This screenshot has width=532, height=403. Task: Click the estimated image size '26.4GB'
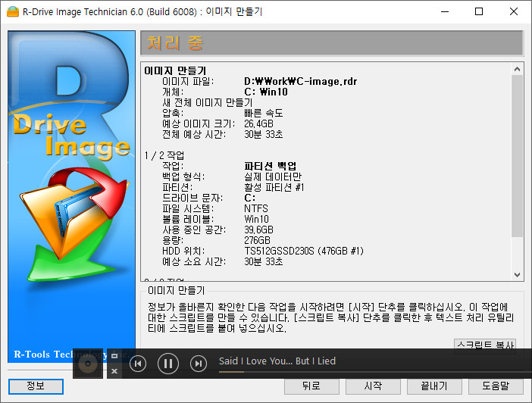tap(258, 123)
